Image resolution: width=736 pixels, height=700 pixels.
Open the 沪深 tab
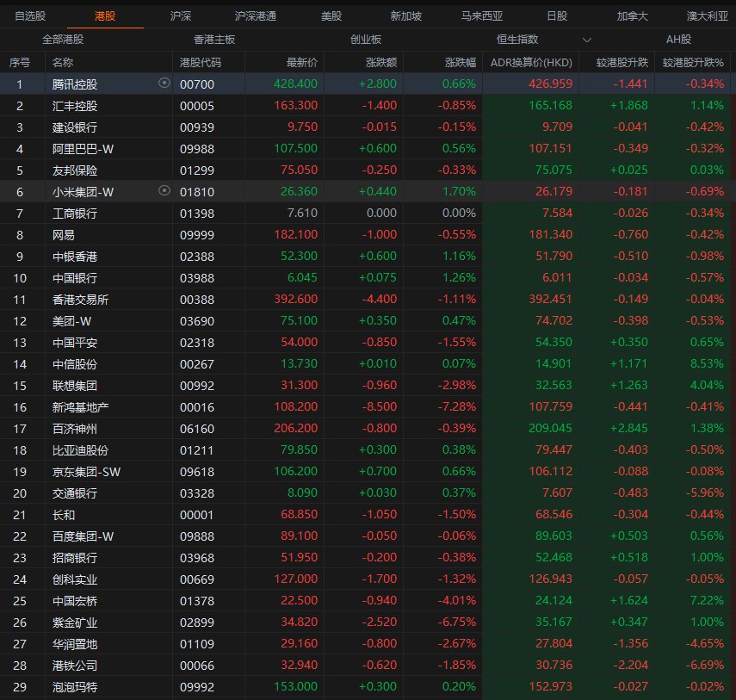coord(181,16)
